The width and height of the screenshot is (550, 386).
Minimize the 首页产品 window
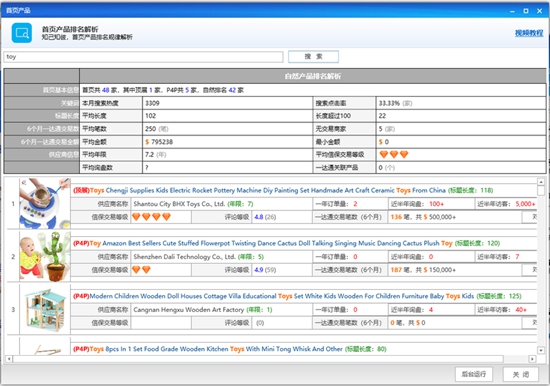point(512,11)
